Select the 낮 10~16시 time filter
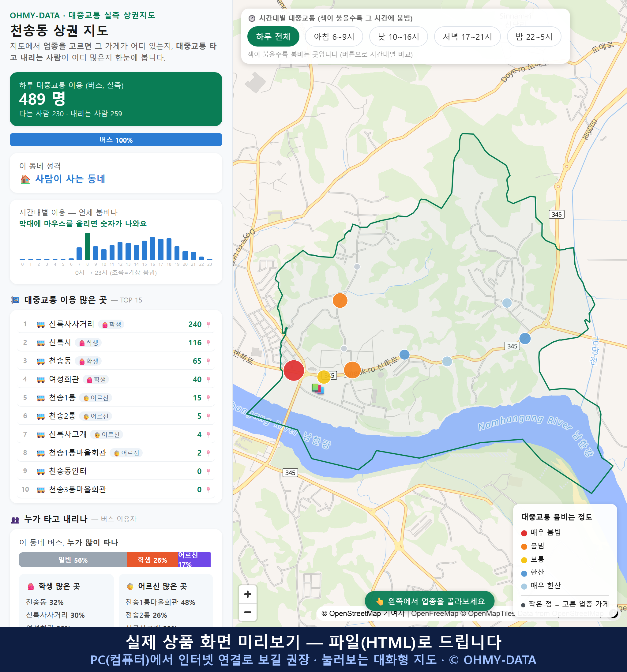 pos(399,36)
